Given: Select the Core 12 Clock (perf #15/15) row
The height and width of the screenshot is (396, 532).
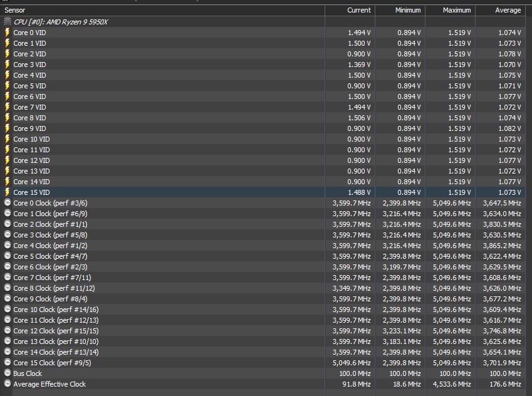Looking at the screenshot, I should click(x=263, y=331).
